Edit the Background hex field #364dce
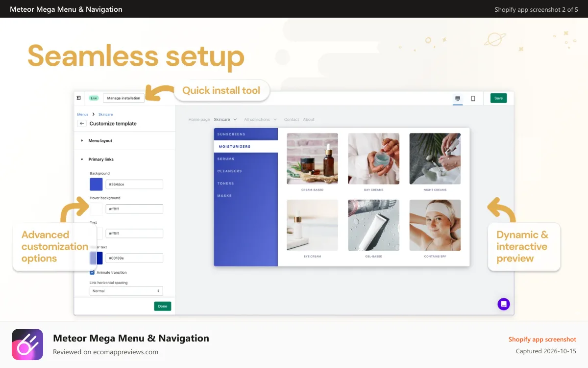This screenshot has width=588, height=368. point(134,184)
